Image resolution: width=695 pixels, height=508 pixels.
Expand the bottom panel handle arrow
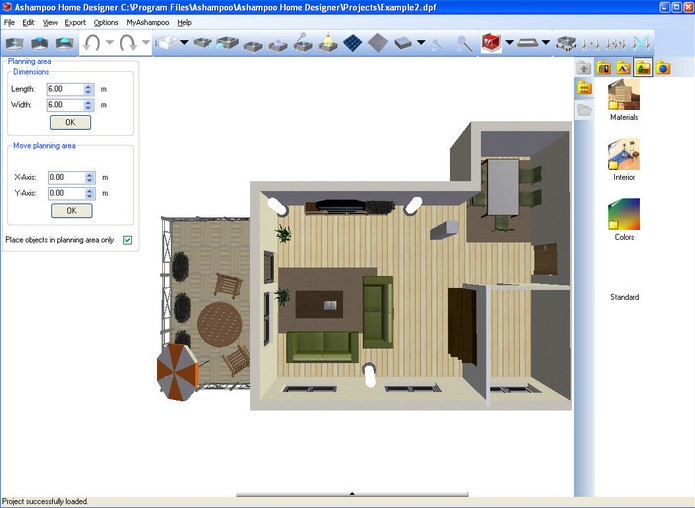pos(352,493)
